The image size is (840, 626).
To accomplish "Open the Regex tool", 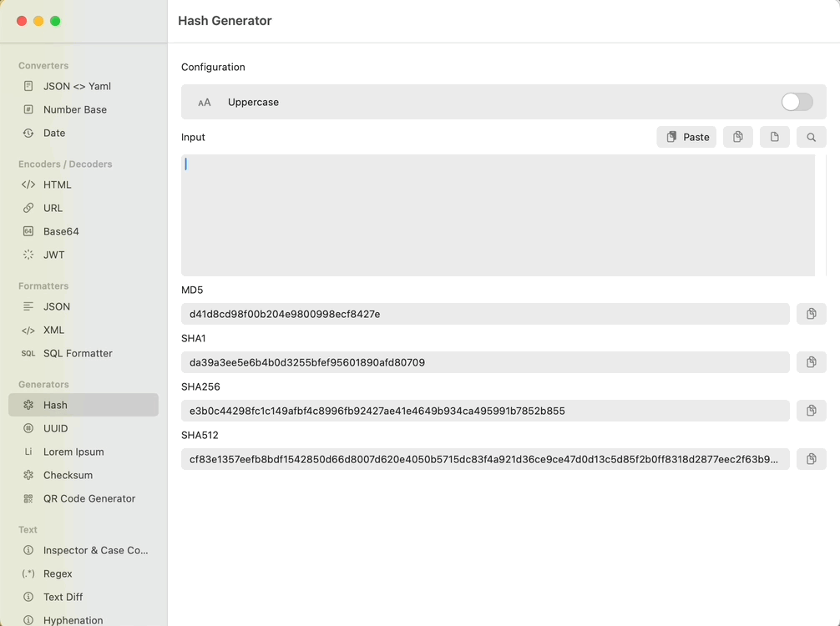I will pos(83,573).
